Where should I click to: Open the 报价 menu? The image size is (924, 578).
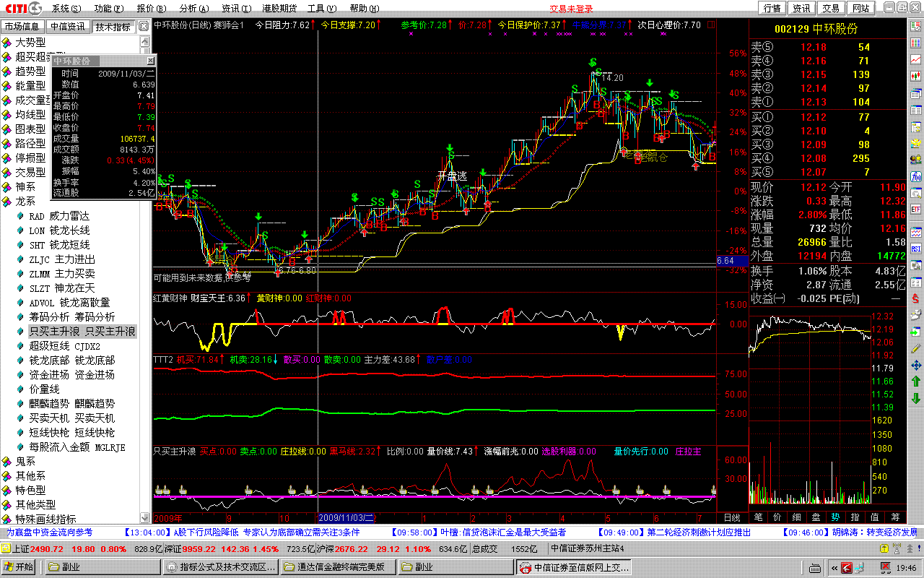coord(151,9)
